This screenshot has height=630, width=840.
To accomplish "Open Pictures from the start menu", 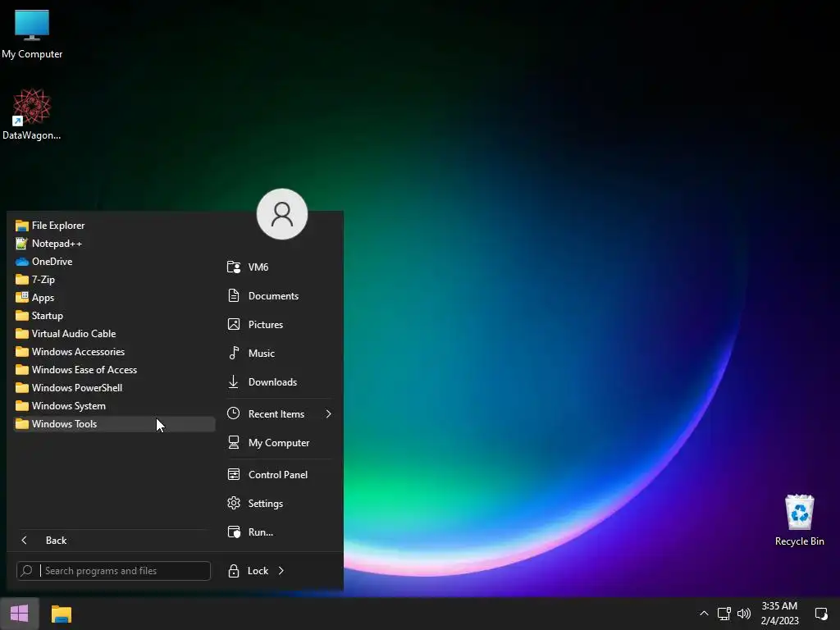I will [x=281, y=324].
